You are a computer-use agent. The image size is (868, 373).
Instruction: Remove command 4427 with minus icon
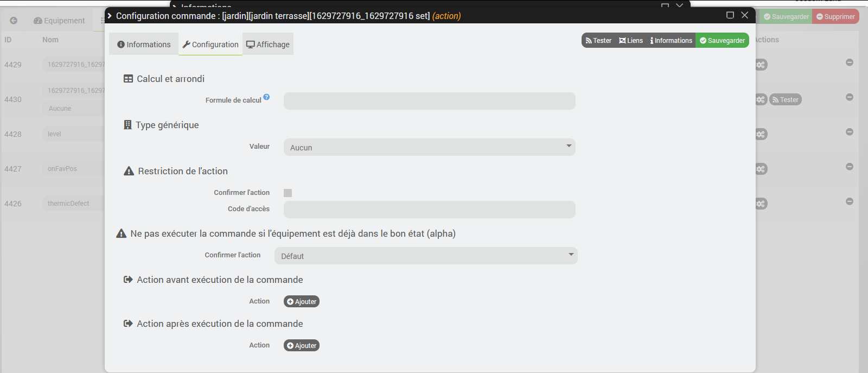[x=850, y=167]
